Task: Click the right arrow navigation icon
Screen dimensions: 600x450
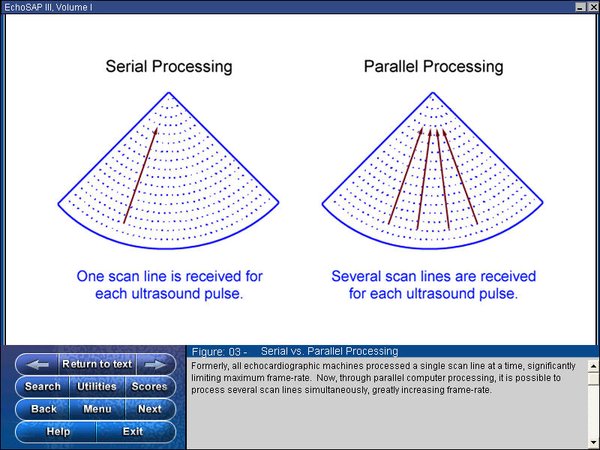Action: (x=153, y=365)
